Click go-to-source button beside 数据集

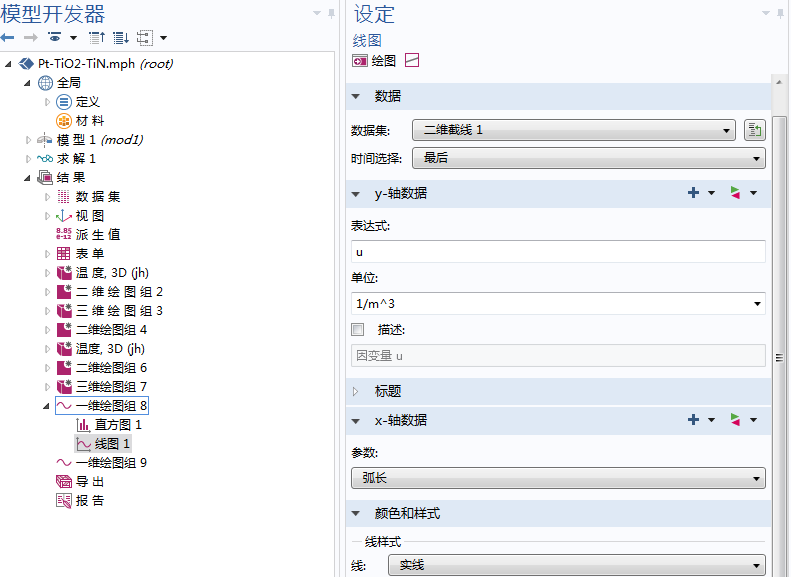755,130
